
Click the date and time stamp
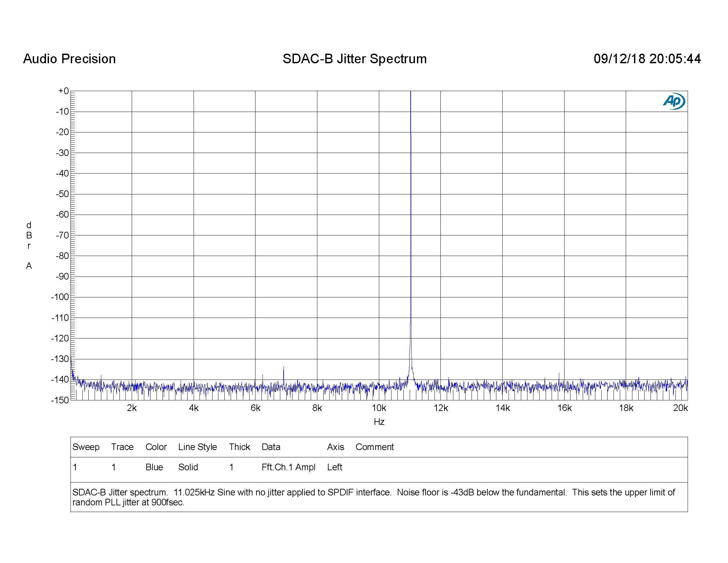[x=647, y=59]
